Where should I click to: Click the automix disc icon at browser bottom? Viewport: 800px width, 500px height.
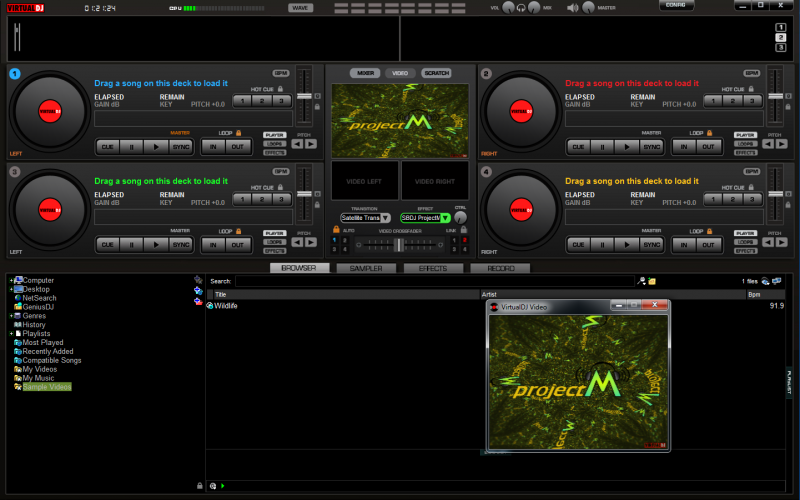[213, 486]
